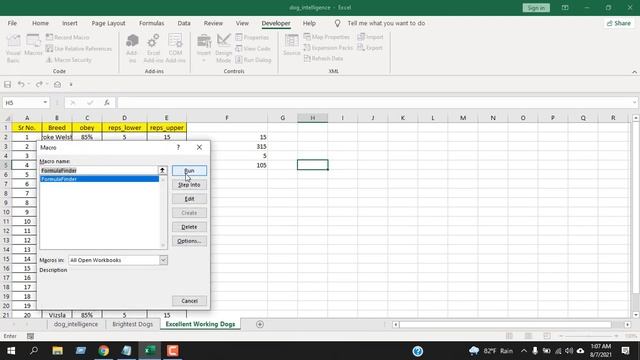Switch to the Home tab

point(40,23)
